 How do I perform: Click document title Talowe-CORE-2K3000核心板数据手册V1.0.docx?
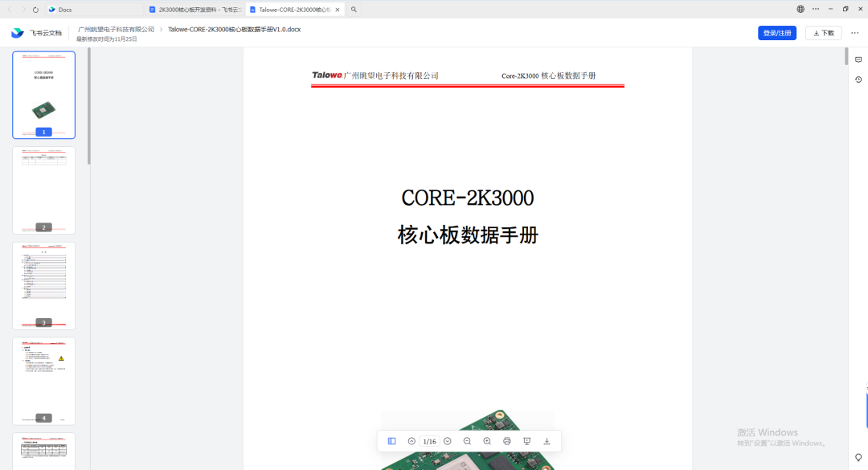(234, 30)
